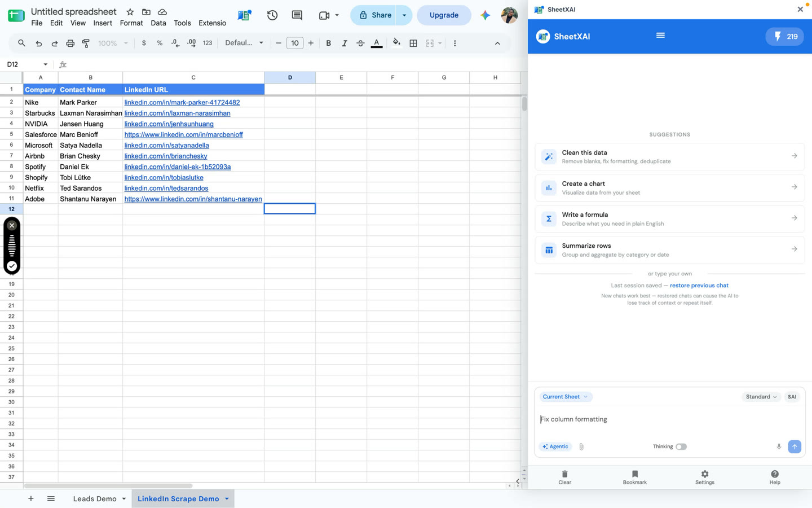Open Mark Parker's LinkedIn URL
Viewport: 812px width, 508px height.
(182, 103)
